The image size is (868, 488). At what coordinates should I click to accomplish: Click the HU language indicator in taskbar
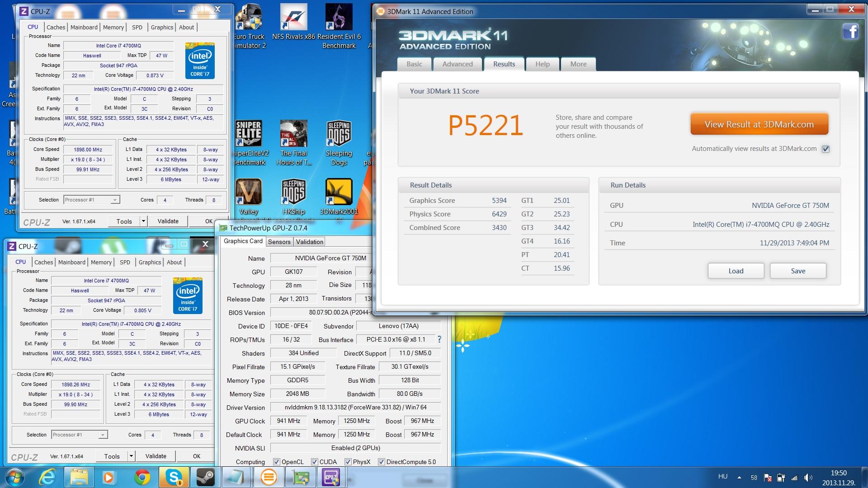(723, 476)
